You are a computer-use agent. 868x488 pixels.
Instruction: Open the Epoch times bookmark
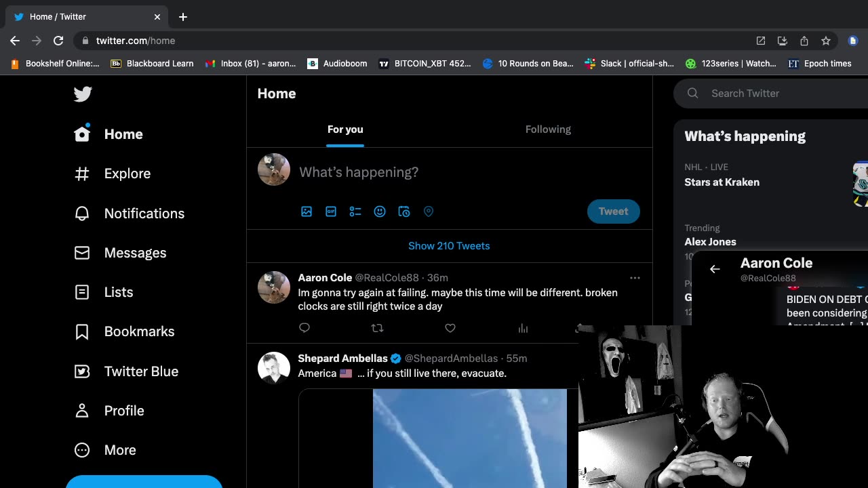(819, 64)
